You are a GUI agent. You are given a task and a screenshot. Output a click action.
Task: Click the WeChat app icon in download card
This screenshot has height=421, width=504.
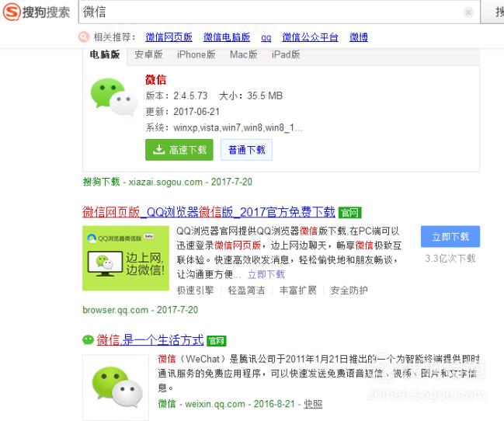click(x=114, y=97)
